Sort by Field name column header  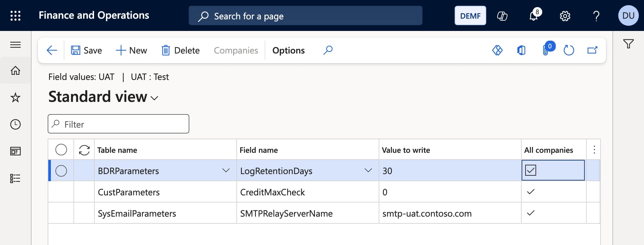tap(308, 150)
